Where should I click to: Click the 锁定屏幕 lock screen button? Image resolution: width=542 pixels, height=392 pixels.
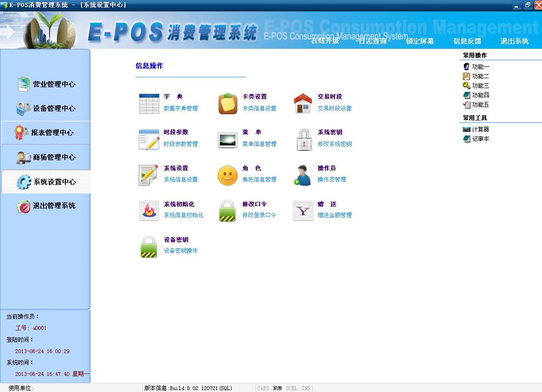420,41
